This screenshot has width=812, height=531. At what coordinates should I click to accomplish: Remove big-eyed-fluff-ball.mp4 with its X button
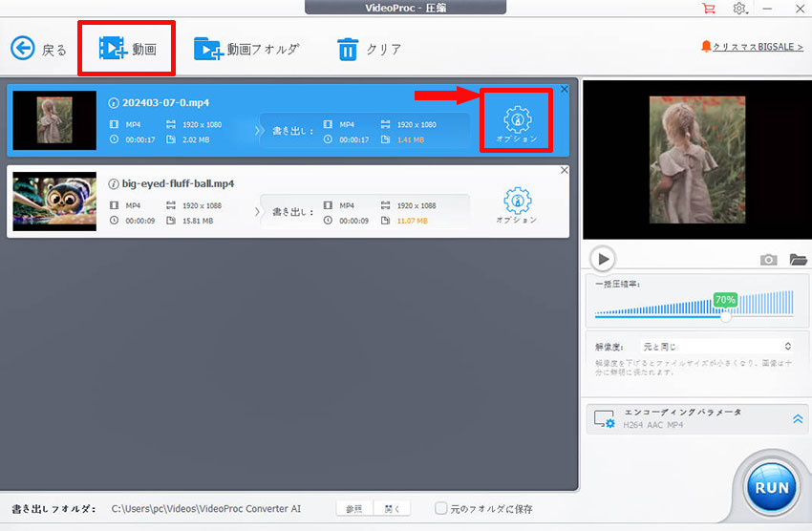(564, 170)
